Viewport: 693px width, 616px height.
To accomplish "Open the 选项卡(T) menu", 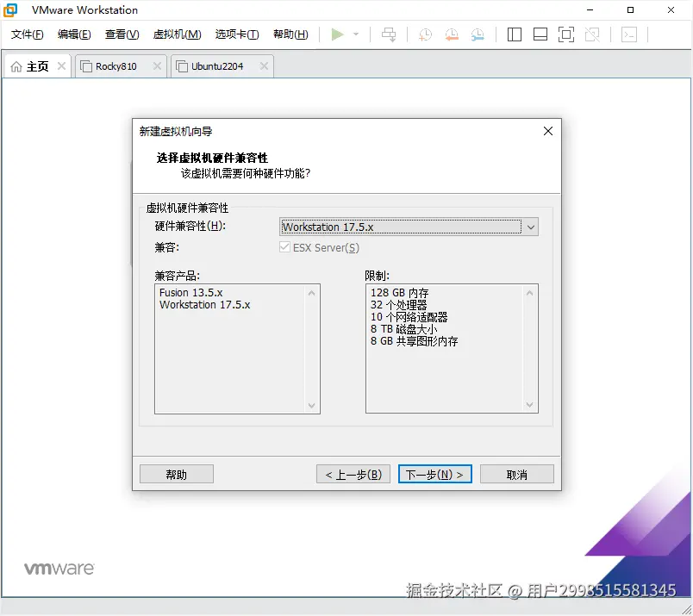I will coord(237,34).
